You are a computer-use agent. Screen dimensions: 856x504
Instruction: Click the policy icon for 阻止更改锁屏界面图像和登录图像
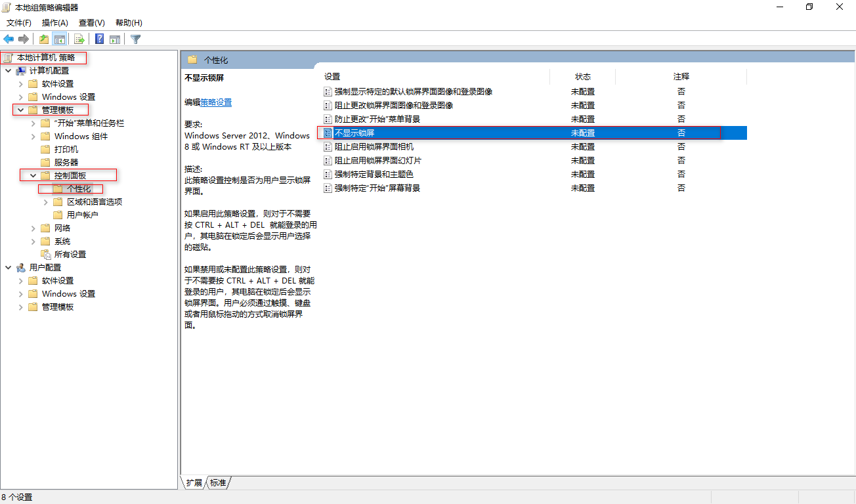tap(328, 106)
